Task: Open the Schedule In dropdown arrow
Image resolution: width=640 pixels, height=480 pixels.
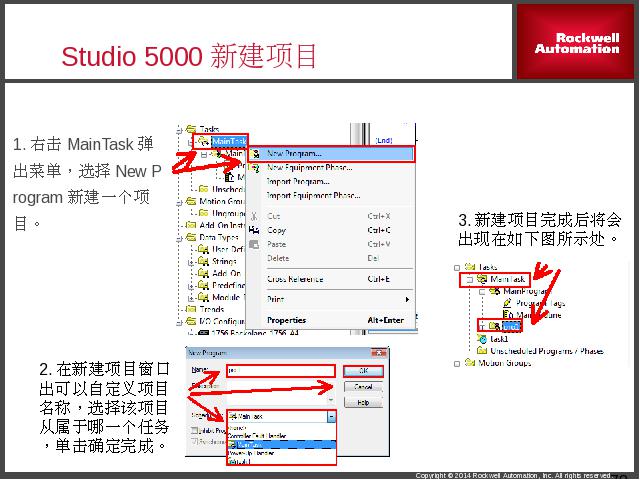Action: [x=331, y=417]
